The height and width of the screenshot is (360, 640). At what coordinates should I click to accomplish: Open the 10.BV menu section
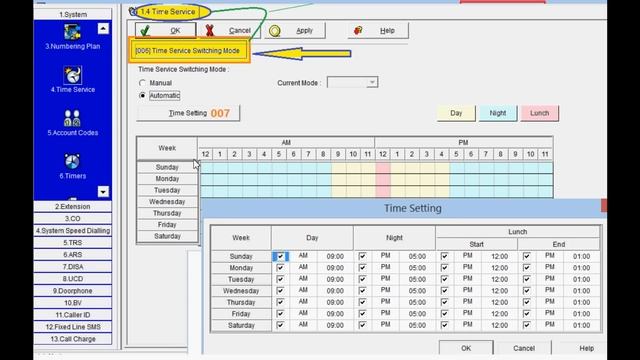point(73,303)
